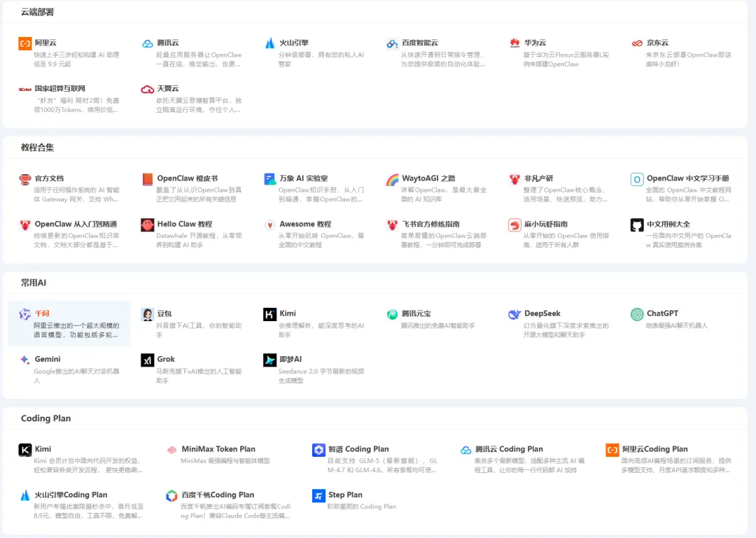Click the 天翼云 cloud icon
This screenshot has height=538, width=756.
[148, 89]
